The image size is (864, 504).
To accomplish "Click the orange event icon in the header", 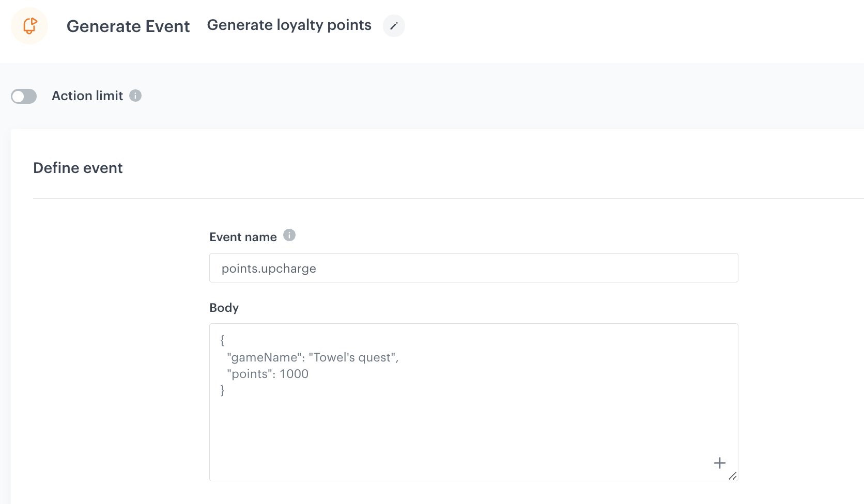I will [x=29, y=25].
